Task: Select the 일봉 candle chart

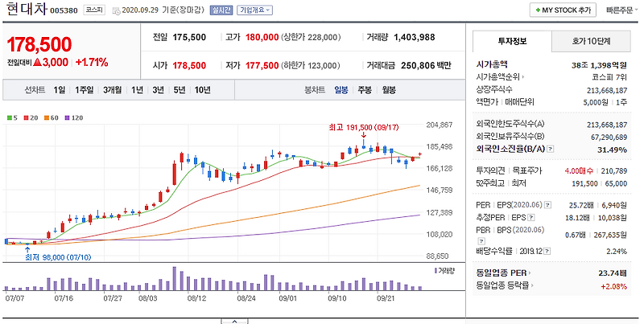Action: (341, 90)
